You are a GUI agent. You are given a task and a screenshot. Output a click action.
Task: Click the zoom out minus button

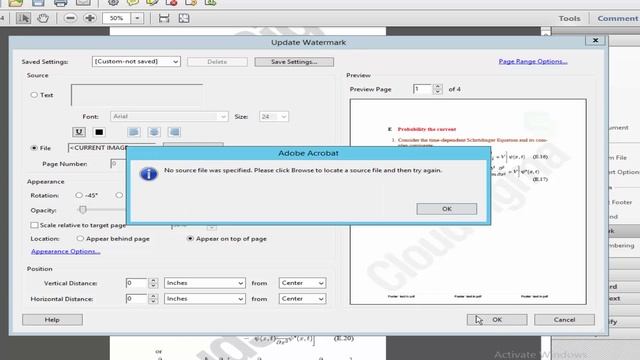coord(70,18)
